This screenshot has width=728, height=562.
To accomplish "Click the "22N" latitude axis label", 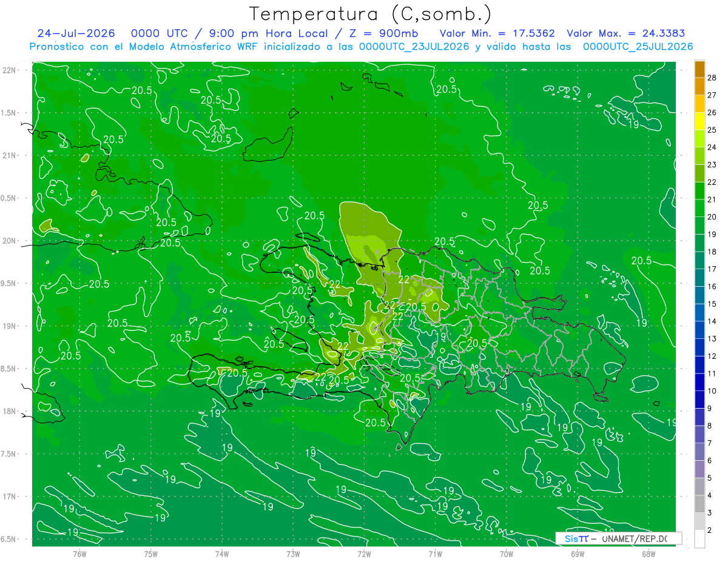I will click(9, 70).
